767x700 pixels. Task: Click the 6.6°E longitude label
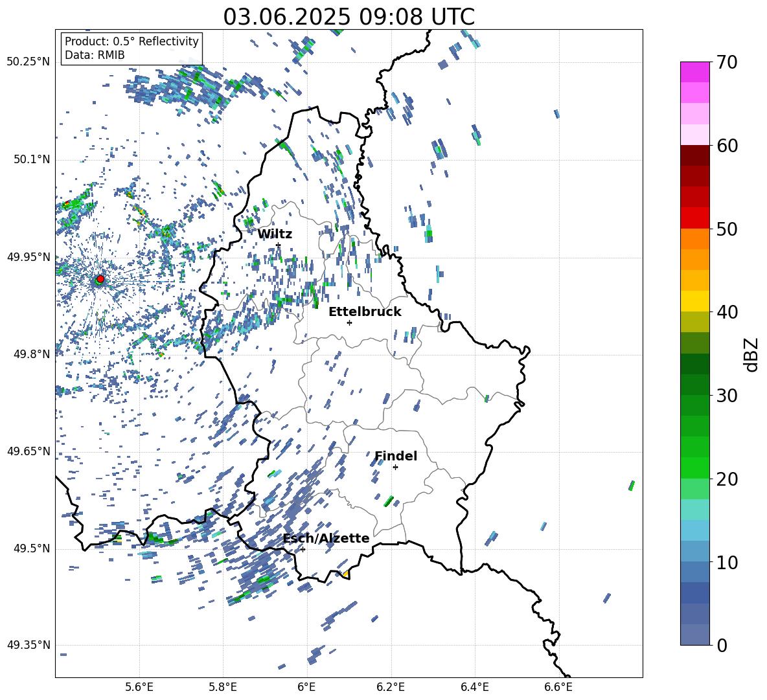click(x=558, y=687)
